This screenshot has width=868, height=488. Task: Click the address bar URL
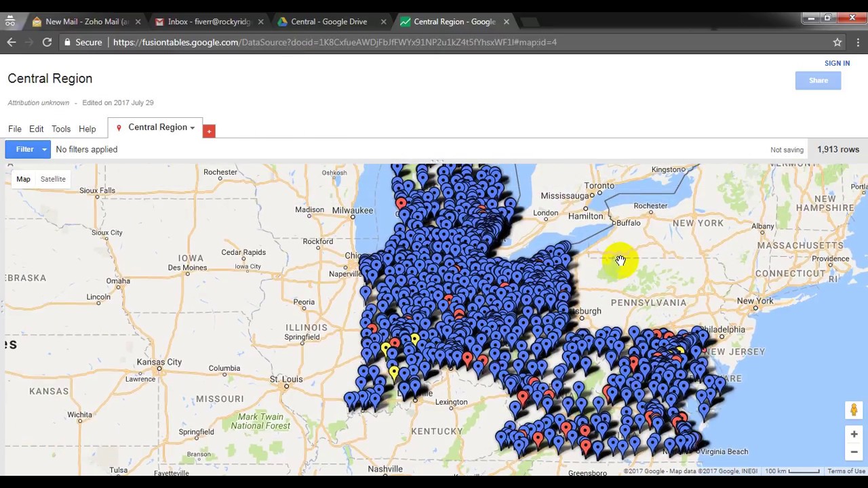tap(335, 42)
